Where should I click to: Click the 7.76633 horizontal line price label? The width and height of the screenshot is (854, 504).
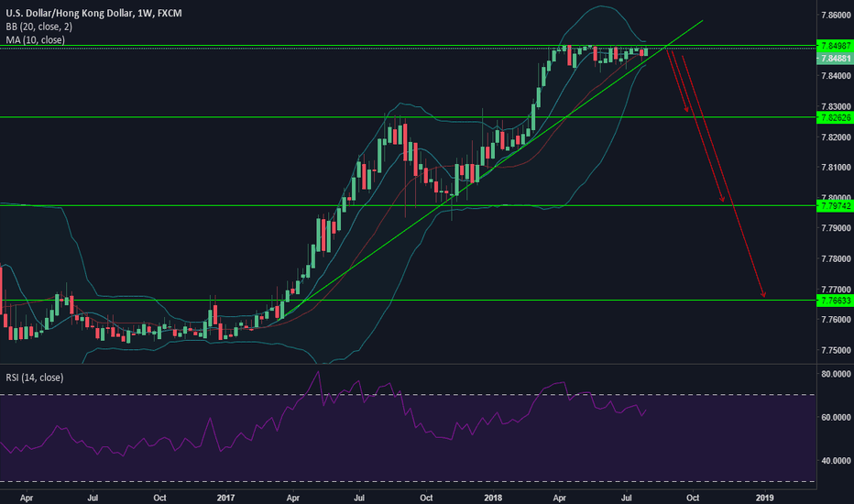(x=835, y=301)
